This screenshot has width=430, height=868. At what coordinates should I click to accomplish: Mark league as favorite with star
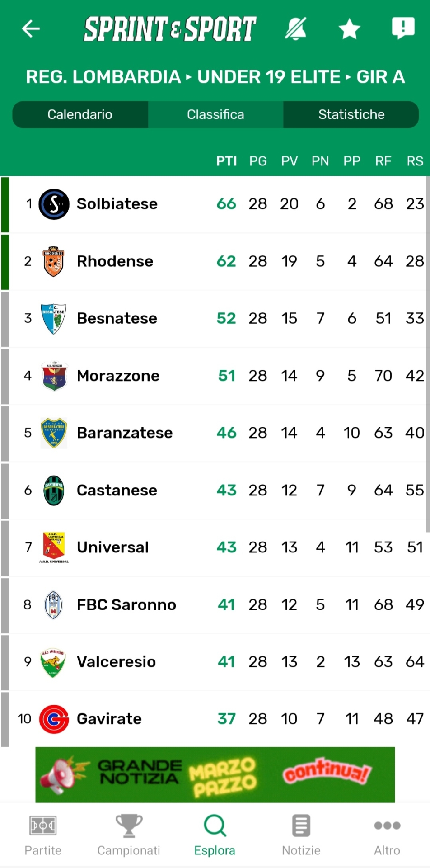coord(349,30)
